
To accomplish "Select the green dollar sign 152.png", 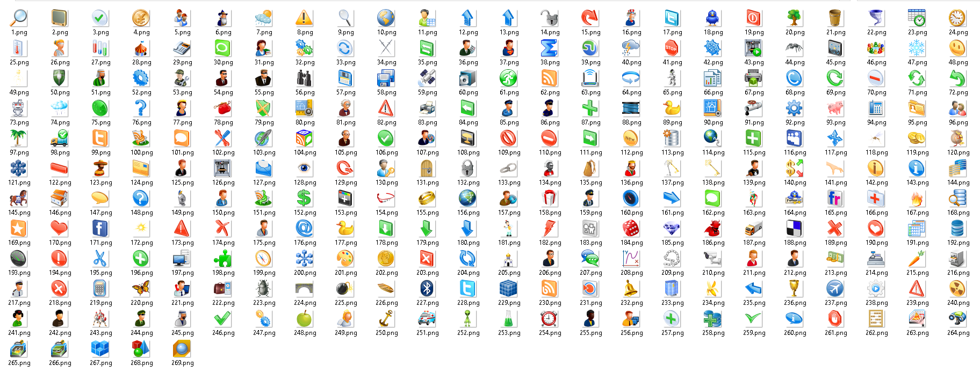I will [x=305, y=199].
